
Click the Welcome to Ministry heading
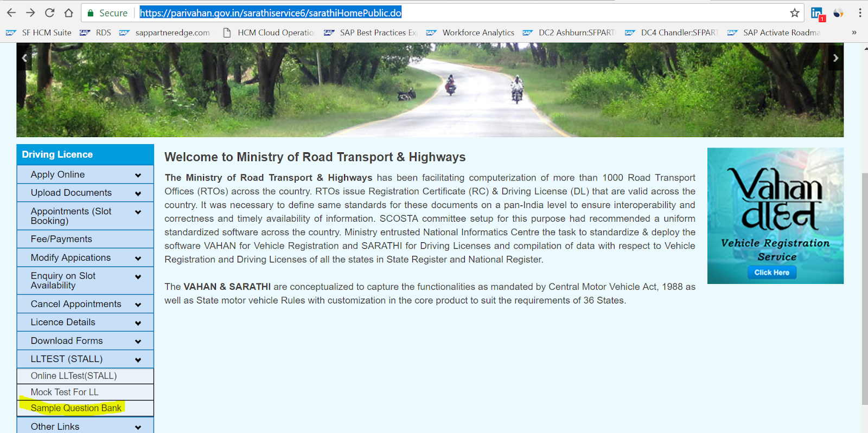(x=315, y=157)
